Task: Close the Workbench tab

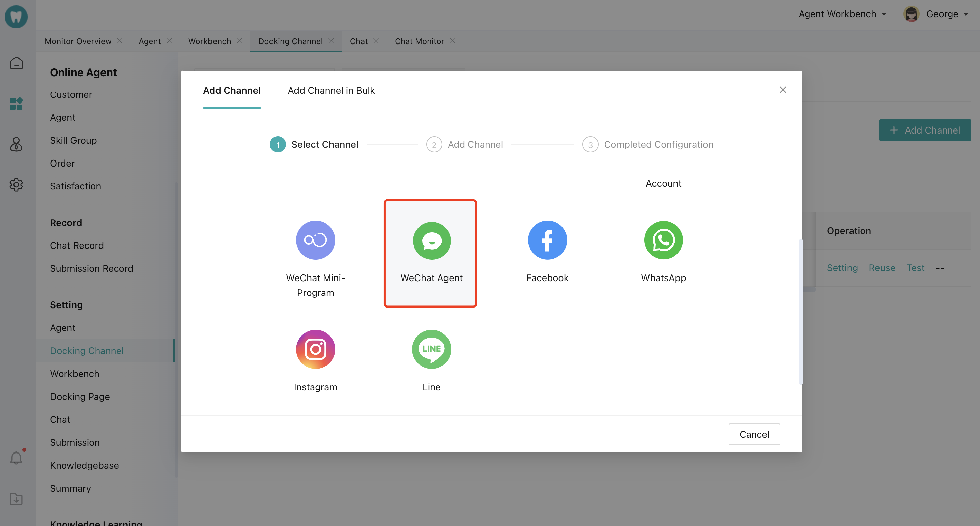Action: [239, 41]
